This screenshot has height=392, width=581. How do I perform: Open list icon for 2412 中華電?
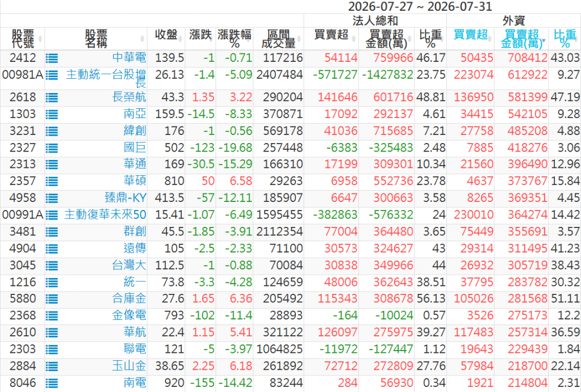click(x=52, y=58)
